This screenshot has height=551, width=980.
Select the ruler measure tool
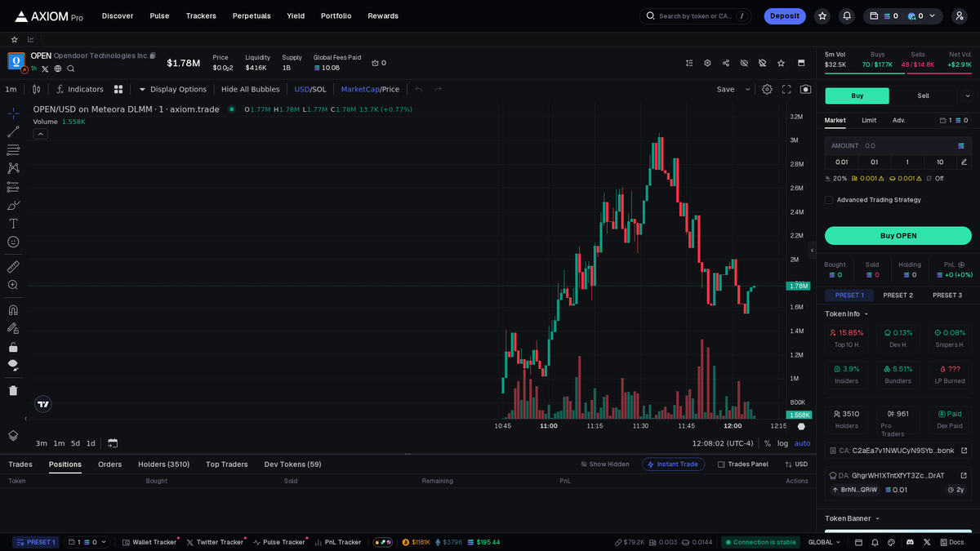[13, 267]
